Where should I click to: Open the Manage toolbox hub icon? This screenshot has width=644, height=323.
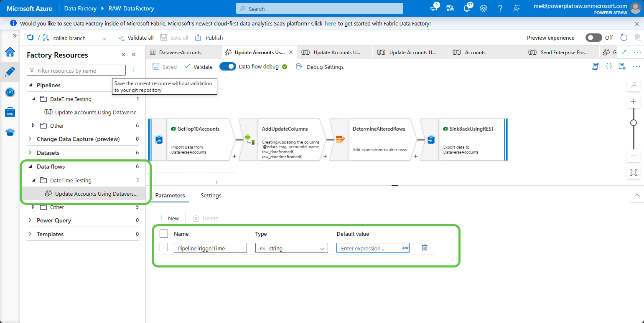point(10,112)
